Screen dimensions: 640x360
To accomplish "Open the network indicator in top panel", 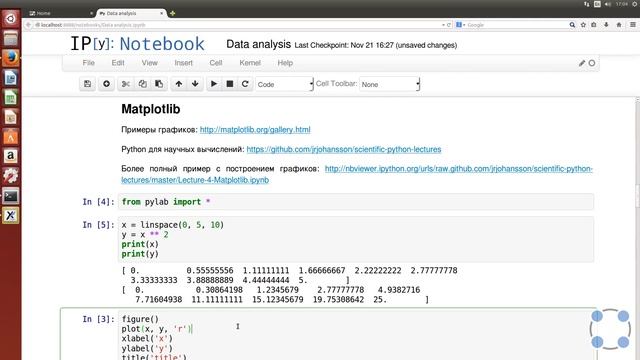I will pos(587,4).
